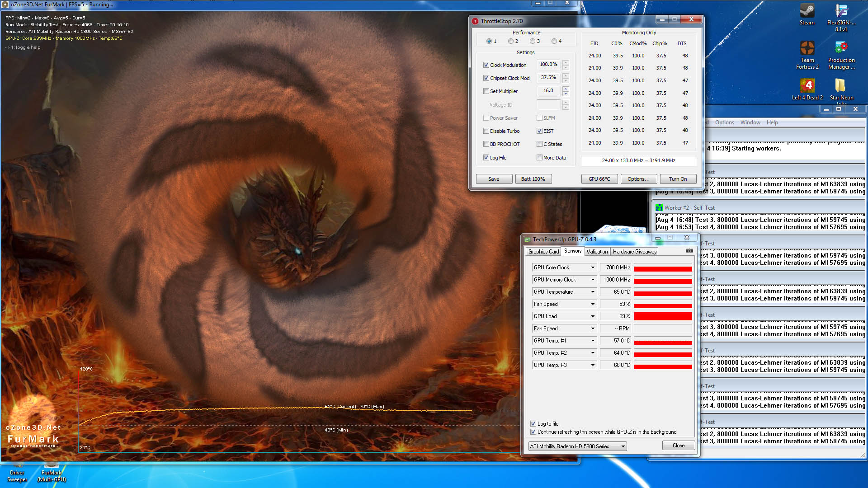The width and height of the screenshot is (868, 488).
Task: Open the Star Neon folder icon
Action: 841,89
